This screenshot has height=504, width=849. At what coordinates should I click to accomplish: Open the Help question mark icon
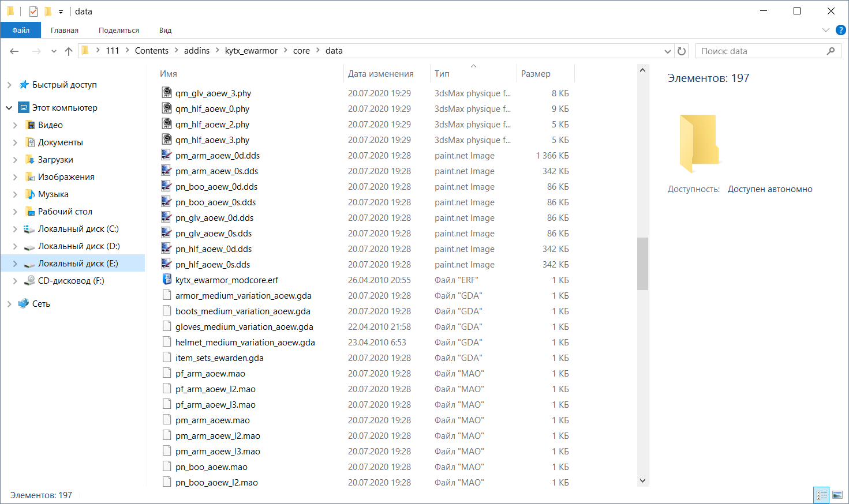point(841,30)
